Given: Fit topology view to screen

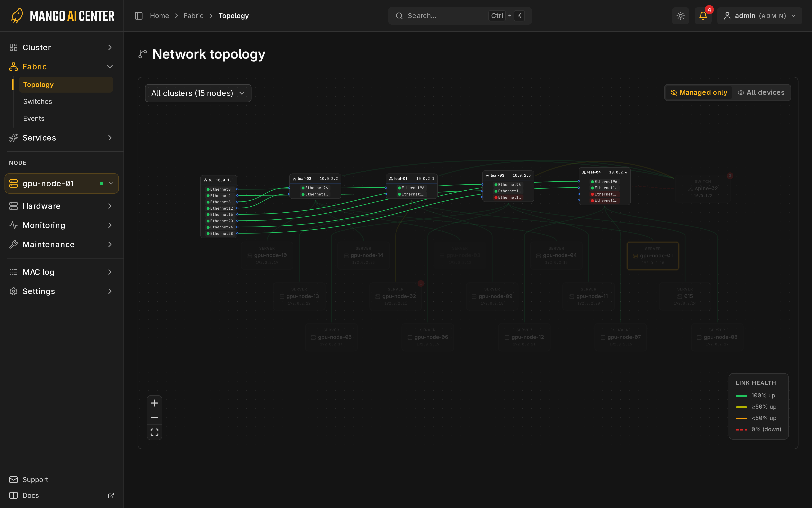Looking at the screenshot, I should tap(154, 432).
